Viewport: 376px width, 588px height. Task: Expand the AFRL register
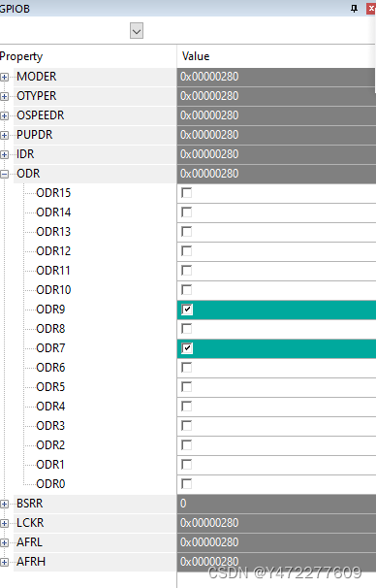tap(5, 542)
